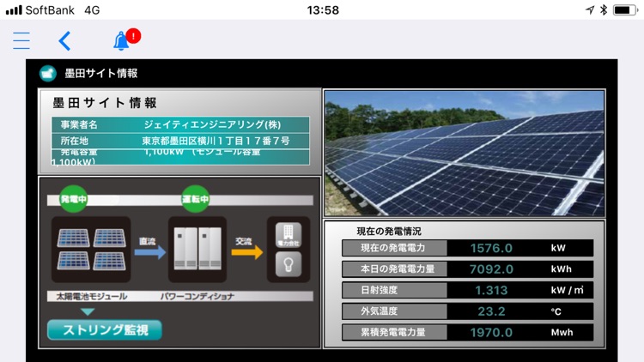The image size is (644, 362).
Task: Select the 所在地 row label
Action: click(x=75, y=141)
